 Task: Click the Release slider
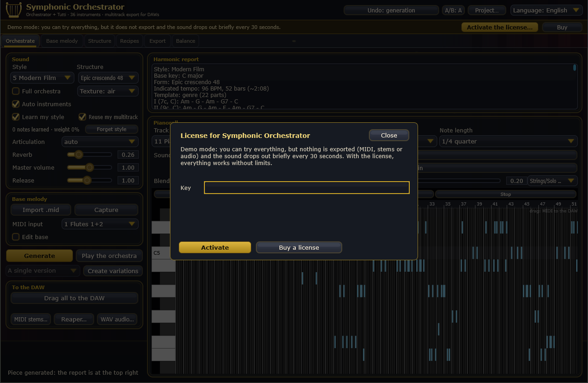coord(90,180)
